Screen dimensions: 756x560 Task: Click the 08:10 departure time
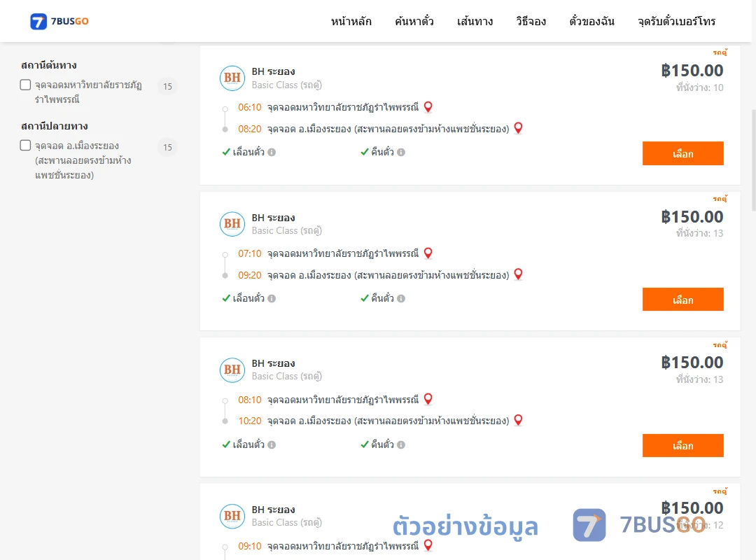[x=250, y=400]
